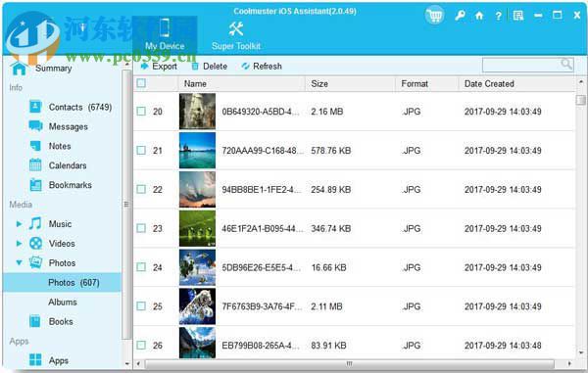Click the Refresh button label

click(x=268, y=67)
